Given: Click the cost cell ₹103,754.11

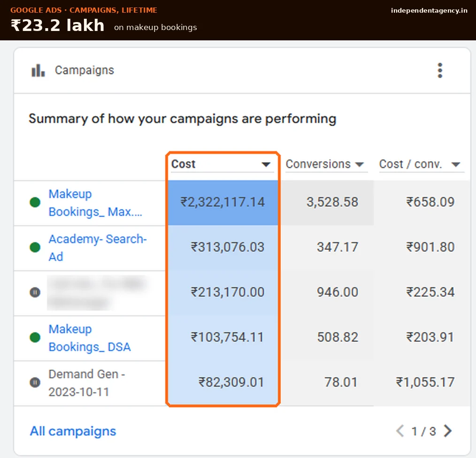Looking at the screenshot, I should tap(223, 337).
